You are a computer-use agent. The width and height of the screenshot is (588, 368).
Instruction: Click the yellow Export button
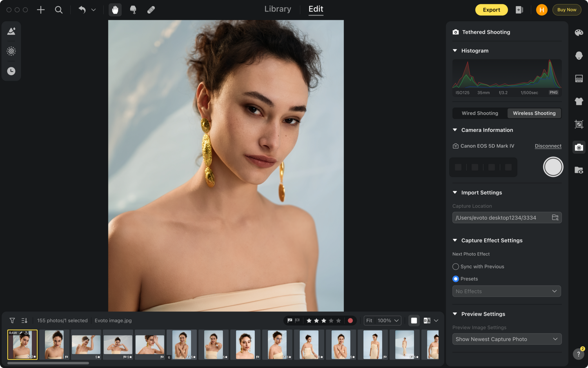[491, 10]
